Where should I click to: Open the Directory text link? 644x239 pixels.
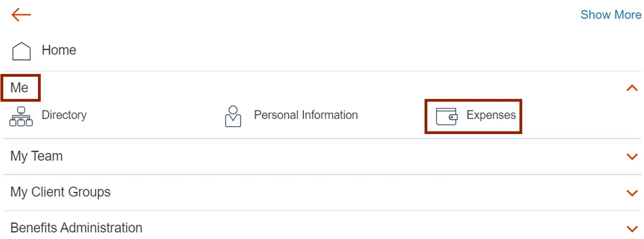click(64, 115)
